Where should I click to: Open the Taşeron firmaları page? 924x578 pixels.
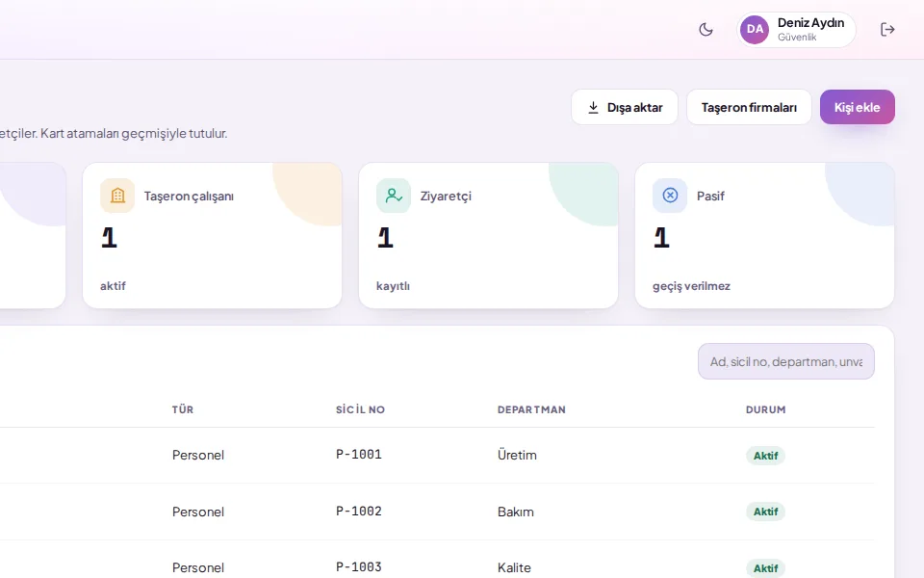(749, 107)
